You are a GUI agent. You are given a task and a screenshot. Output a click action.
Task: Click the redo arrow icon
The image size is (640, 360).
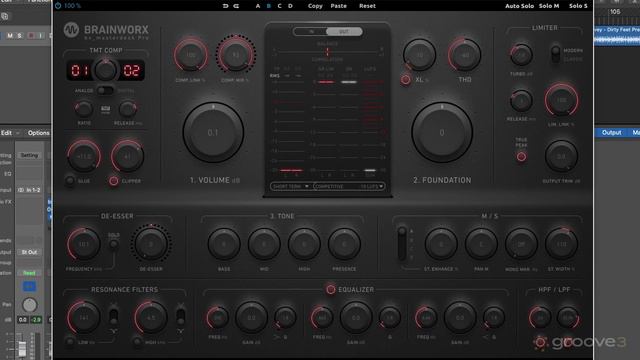[x=236, y=6]
